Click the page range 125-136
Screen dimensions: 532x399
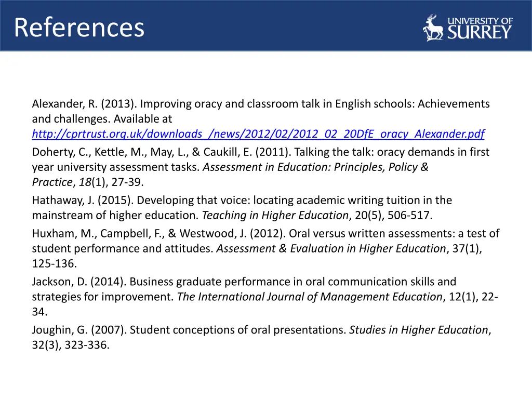click(54, 263)
